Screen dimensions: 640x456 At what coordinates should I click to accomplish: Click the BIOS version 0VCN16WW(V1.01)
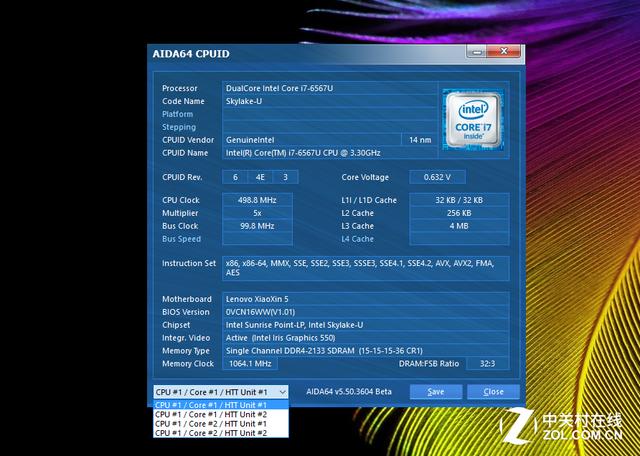[x=366, y=312]
